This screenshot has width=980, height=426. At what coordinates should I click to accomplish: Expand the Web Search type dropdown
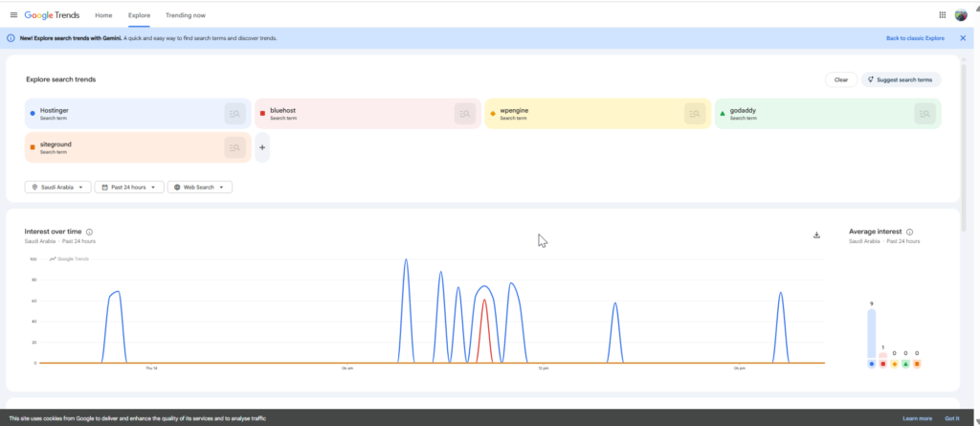point(200,187)
